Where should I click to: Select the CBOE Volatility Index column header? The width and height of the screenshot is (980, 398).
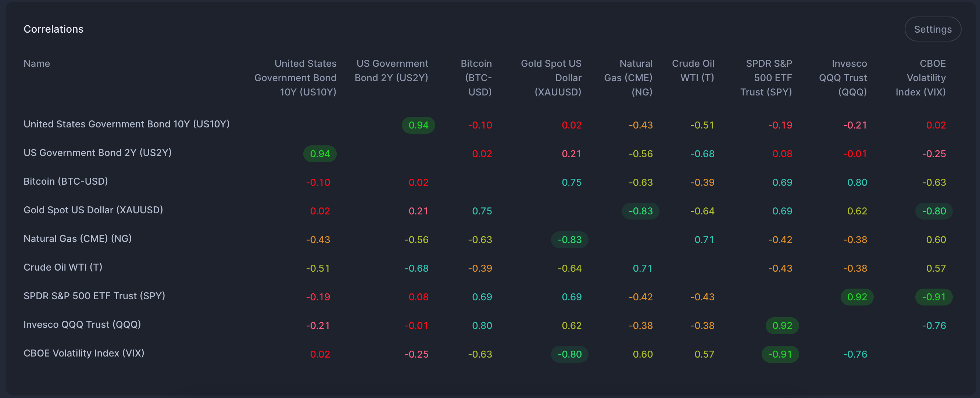[x=921, y=77]
